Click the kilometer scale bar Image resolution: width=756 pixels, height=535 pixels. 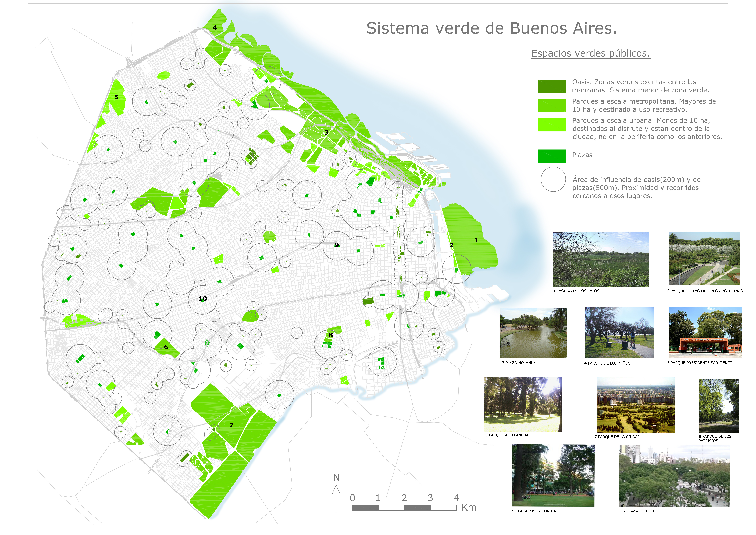404,508
